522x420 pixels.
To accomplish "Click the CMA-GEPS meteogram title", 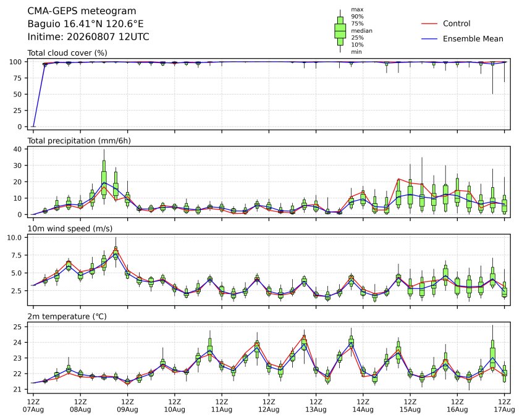I will 82,11.
